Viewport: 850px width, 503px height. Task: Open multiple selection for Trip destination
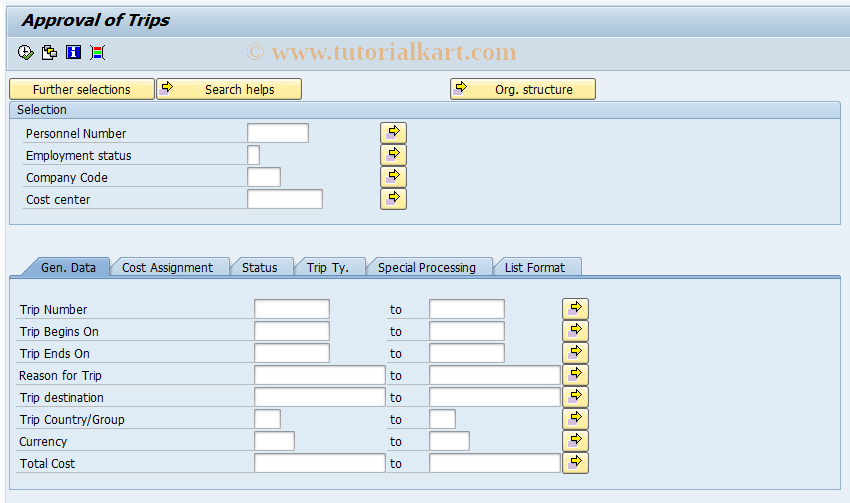coord(575,397)
